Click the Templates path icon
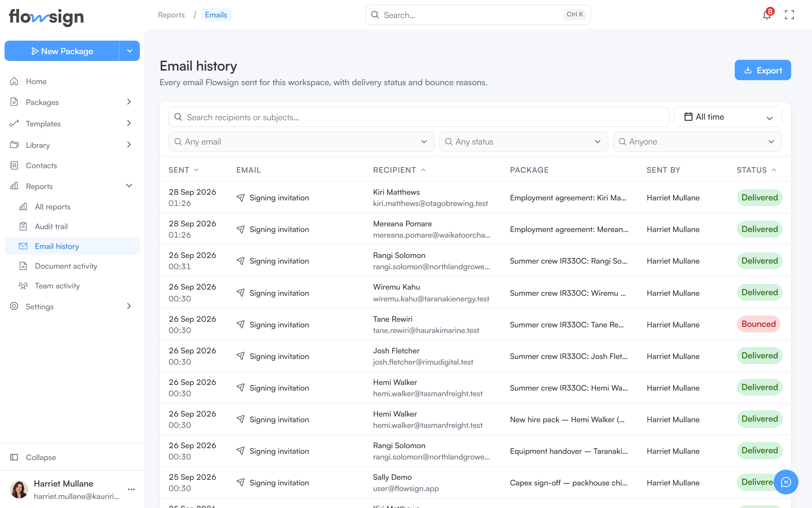The height and width of the screenshot is (508, 812). pyautogui.click(x=14, y=123)
